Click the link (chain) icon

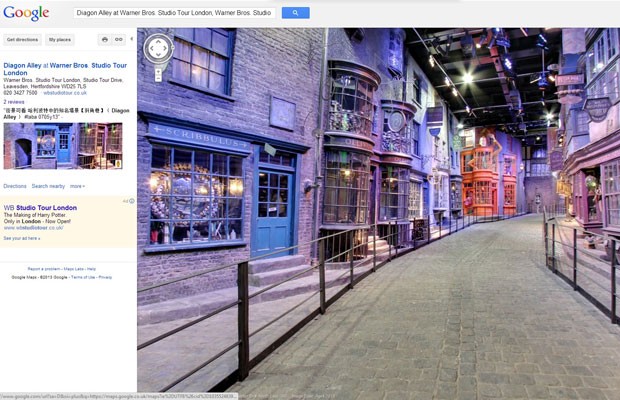[119, 40]
